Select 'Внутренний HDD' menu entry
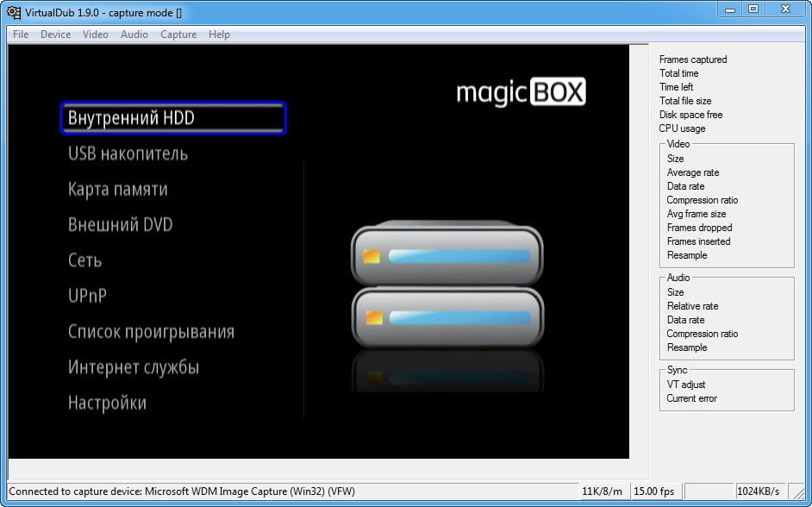 coord(173,117)
